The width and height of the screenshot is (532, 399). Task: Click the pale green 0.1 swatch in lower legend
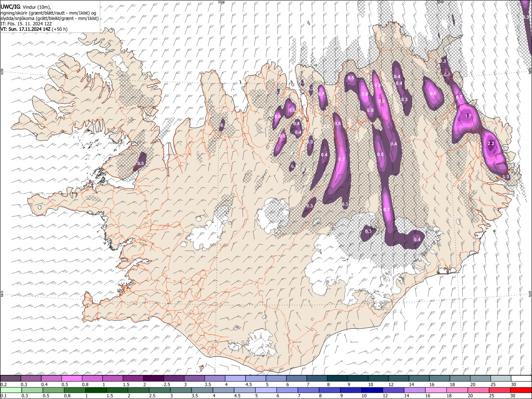coord(10,390)
